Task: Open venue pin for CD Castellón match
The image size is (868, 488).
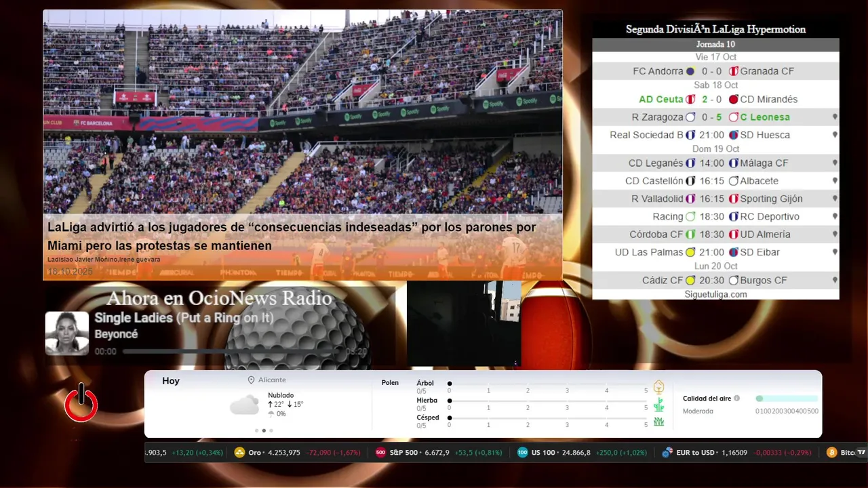Action: (x=835, y=181)
